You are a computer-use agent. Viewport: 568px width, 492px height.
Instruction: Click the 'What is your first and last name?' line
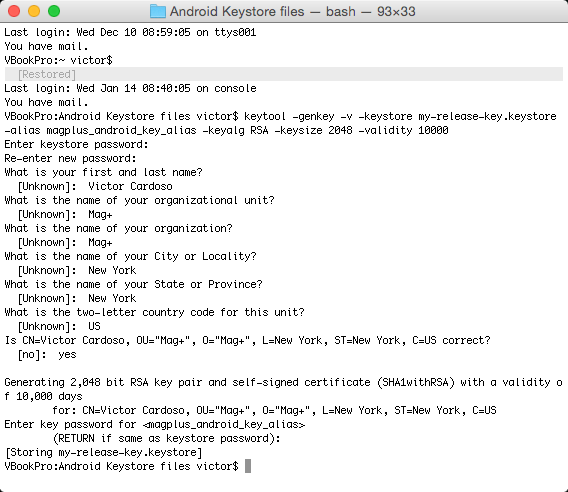(x=103, y=172)
